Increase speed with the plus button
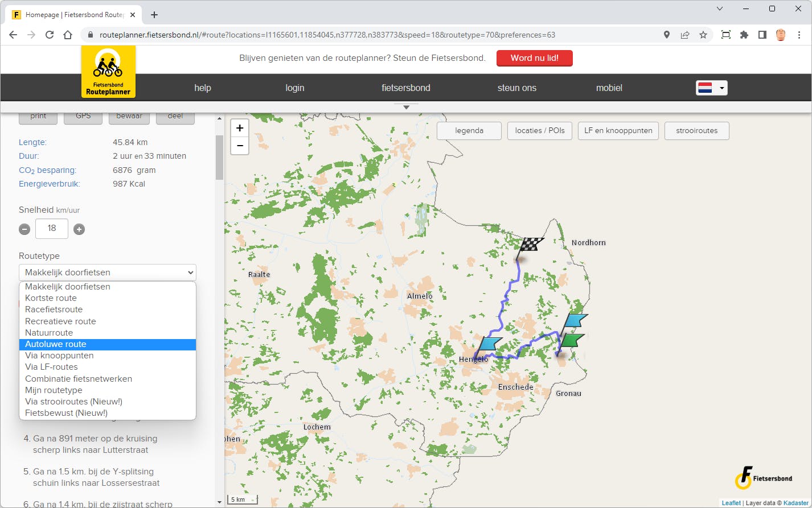 (x=79, y=229)
